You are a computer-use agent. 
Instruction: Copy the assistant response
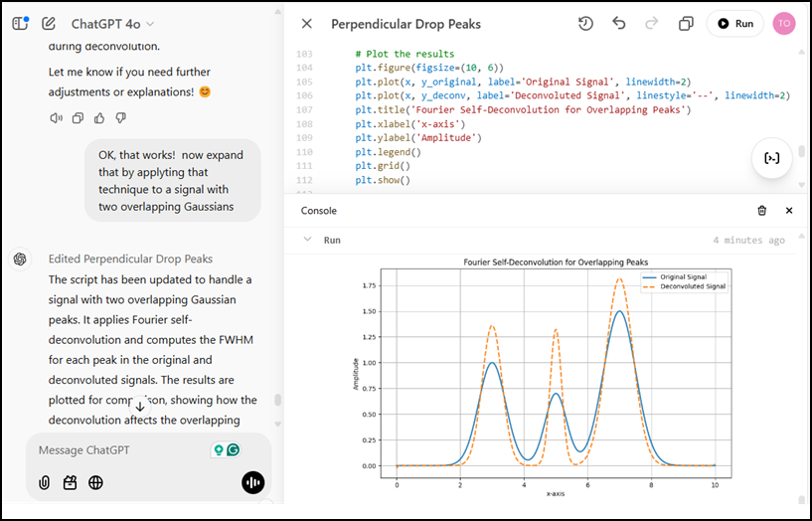click(x=78, y=118)
